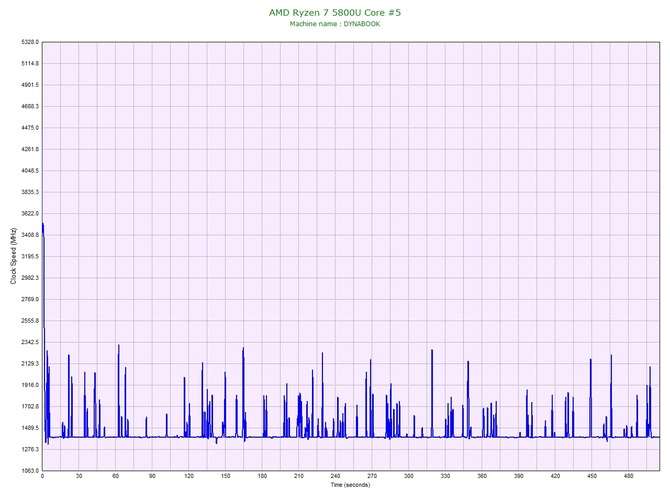
Task: Click the 'Machine name : DYNABOOK' subtitle
Action: pos(335,24)
